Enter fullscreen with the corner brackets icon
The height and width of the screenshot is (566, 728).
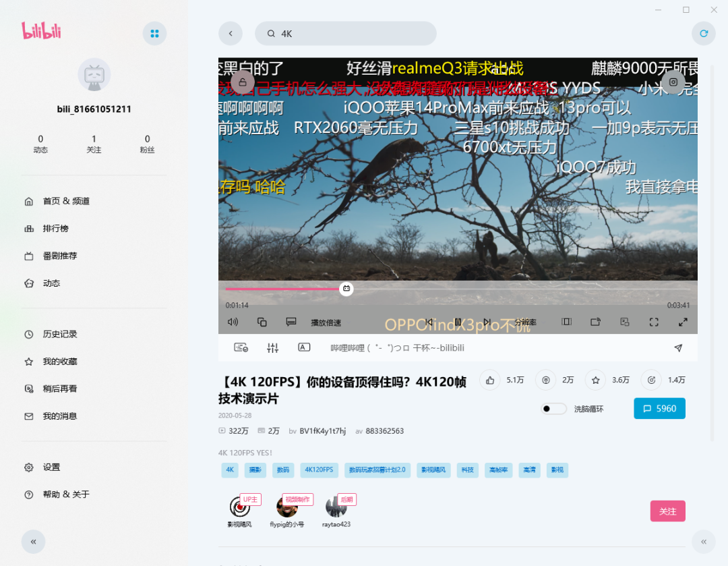tap(654, 322)
